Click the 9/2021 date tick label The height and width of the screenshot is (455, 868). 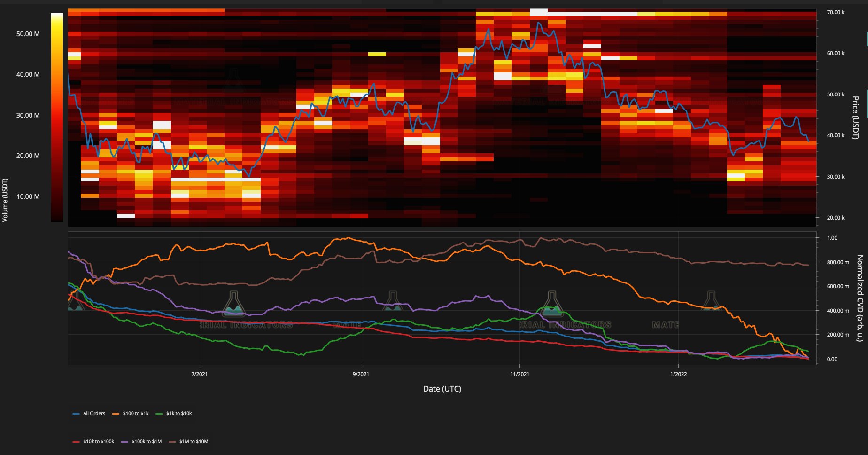pos(361,374)
